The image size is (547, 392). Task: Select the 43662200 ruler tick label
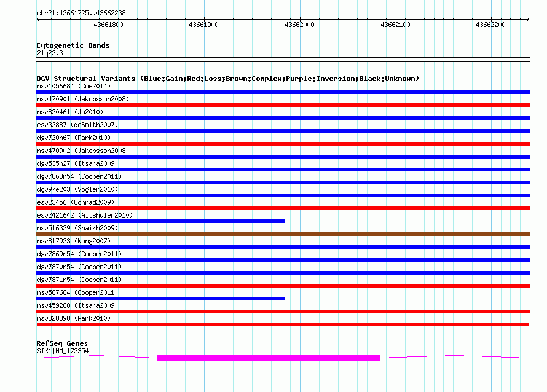tap(490, 25)
